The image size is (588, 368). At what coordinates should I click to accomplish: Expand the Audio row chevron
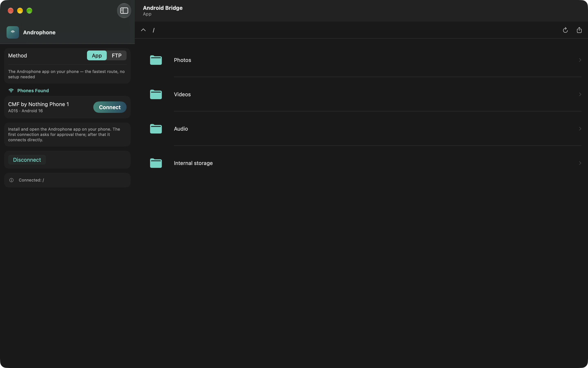(580, 129)
